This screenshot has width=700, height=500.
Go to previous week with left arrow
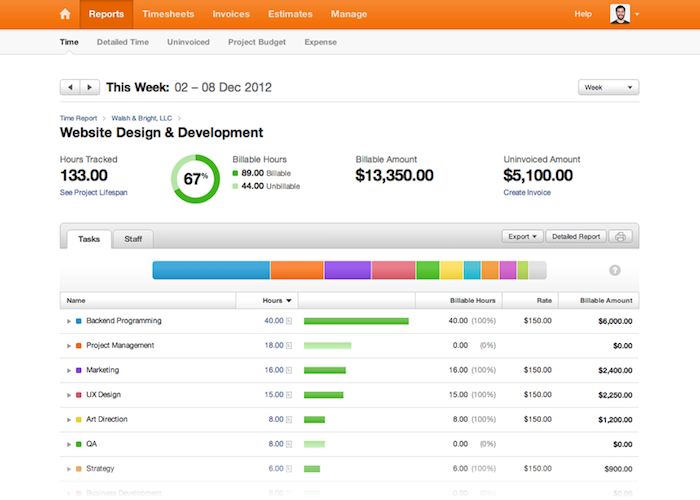click(x=70, y=88)
